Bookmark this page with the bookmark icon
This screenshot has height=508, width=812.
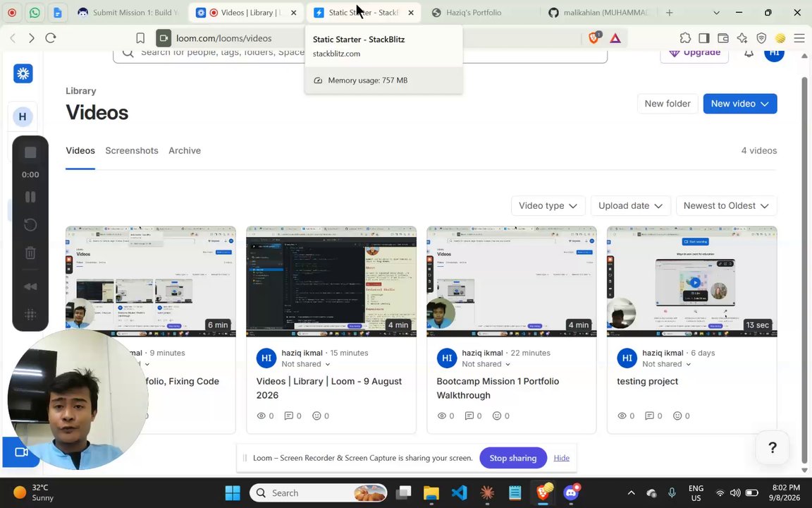[x=140, y=38]
